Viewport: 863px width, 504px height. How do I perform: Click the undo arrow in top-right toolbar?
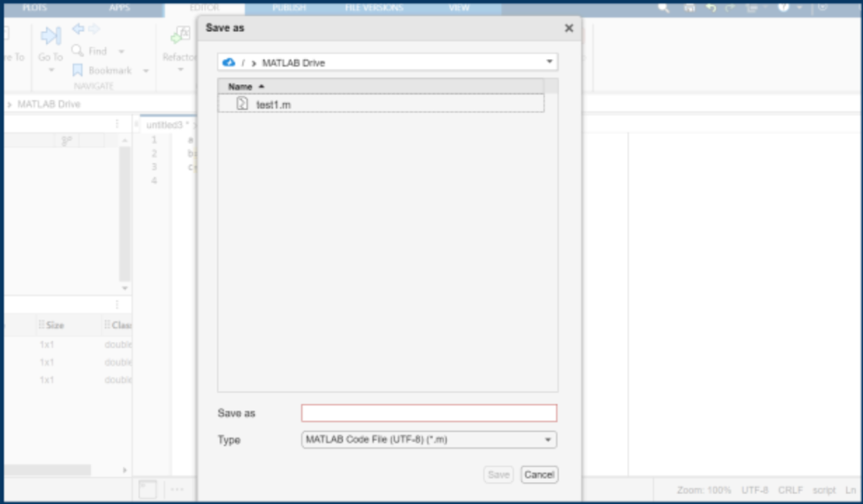[710, 8]
